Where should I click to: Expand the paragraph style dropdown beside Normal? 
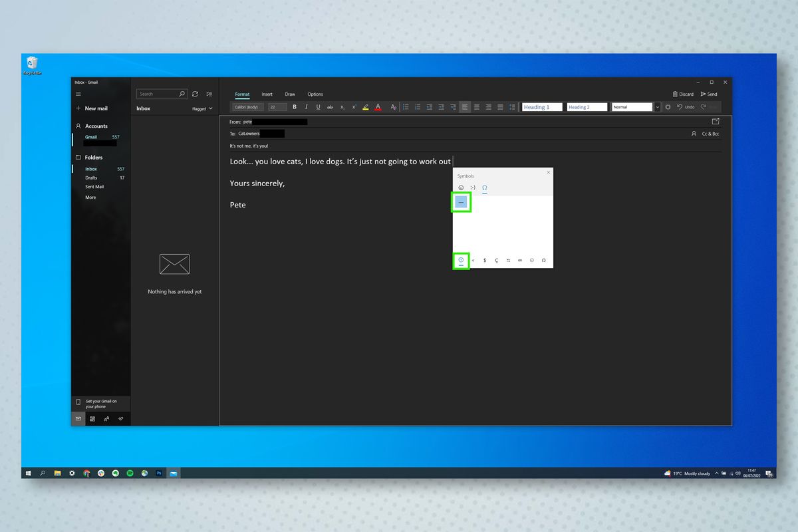[657, 106]
